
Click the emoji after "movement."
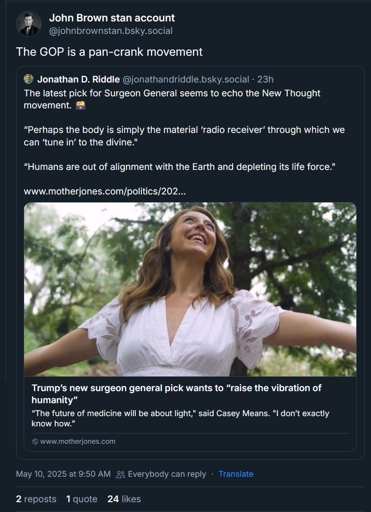pos(81,106)
